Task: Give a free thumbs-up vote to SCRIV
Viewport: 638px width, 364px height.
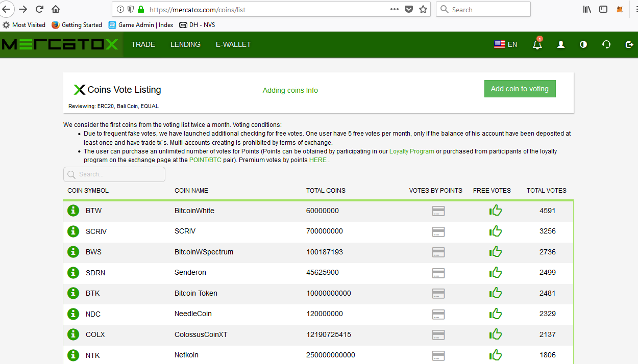Action: 495,231
